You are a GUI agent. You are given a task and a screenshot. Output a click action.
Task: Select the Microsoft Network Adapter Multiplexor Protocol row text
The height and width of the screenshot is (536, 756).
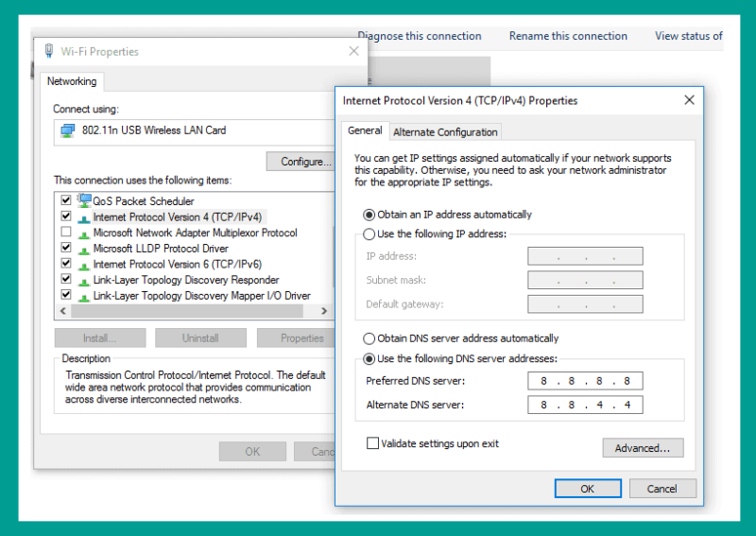pyautogui.click(x=196, y=233)
